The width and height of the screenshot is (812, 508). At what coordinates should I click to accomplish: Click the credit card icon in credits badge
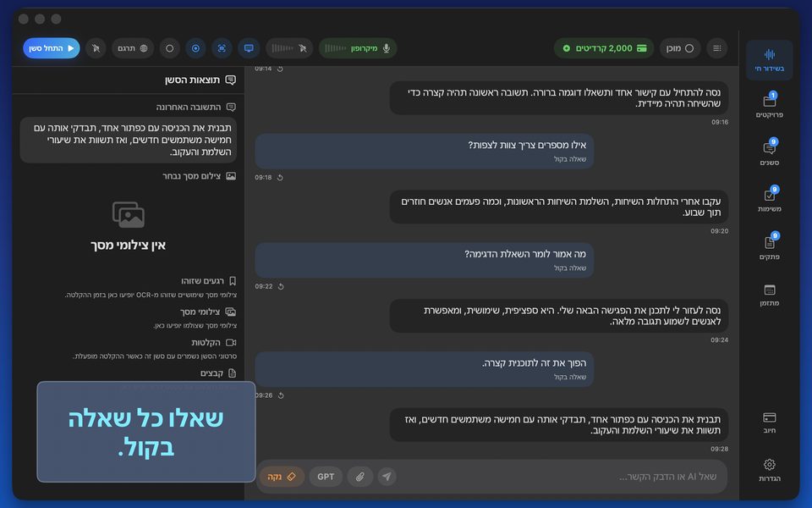pos(642,48)
